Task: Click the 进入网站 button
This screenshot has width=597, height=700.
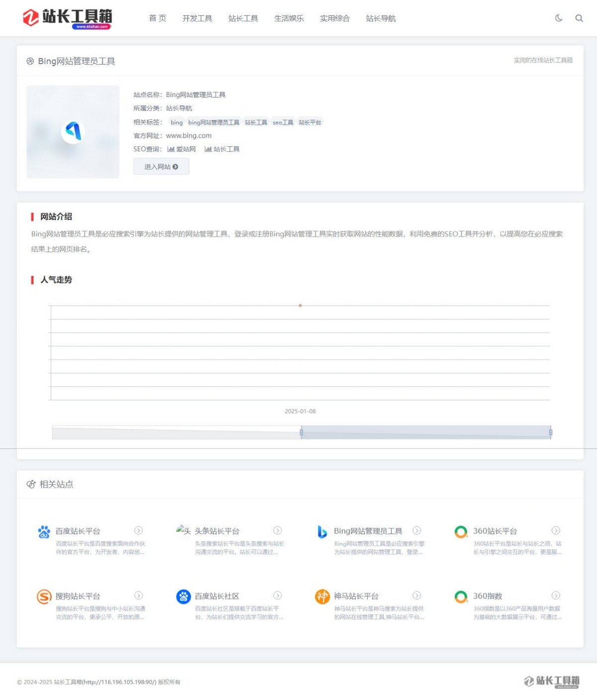Action: point(161,167)
